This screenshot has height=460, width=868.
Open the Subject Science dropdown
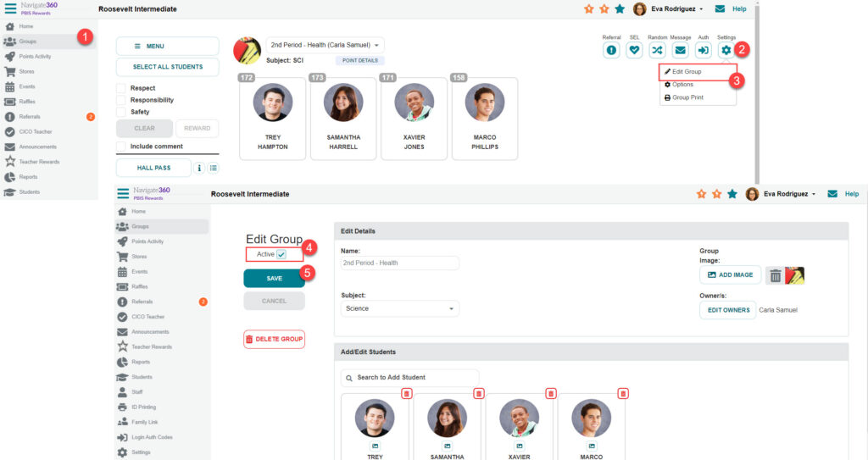[x=400, y=309]
